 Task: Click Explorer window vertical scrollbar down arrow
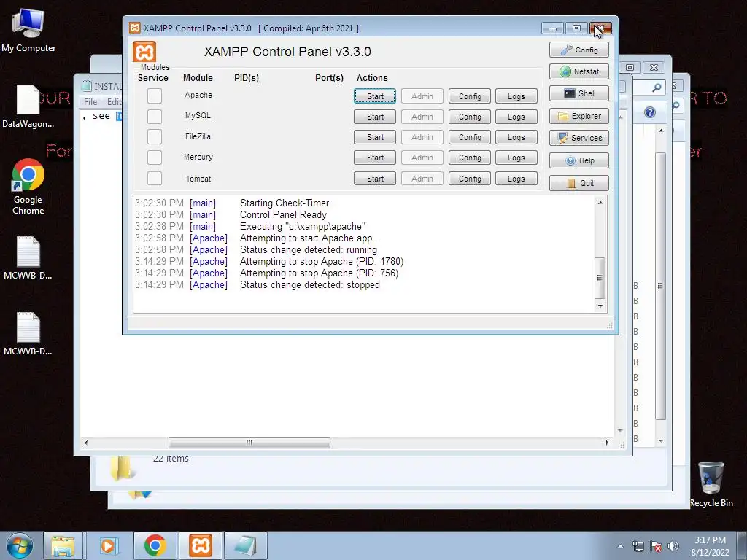click(x=661, y=441)
